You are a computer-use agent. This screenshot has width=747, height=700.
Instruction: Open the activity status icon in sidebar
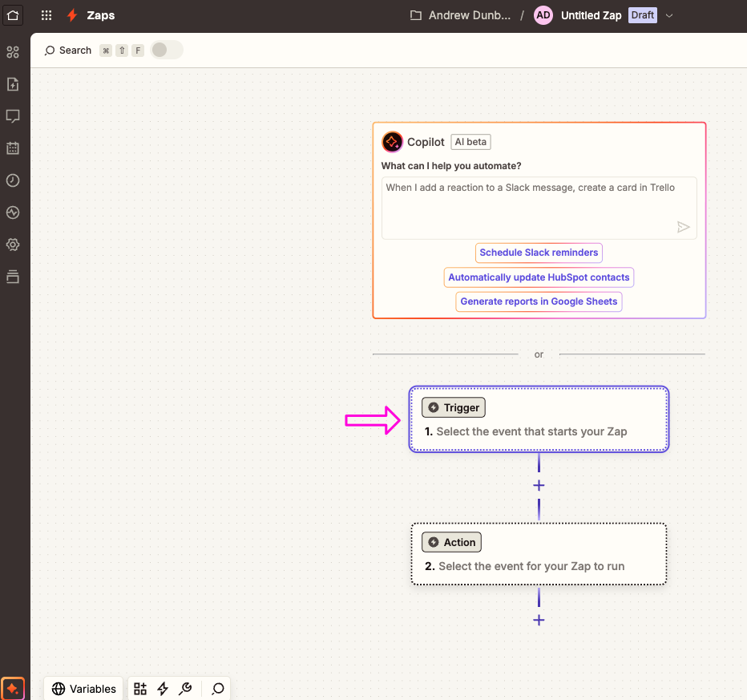pyautogui.click(x=13, y=212)
